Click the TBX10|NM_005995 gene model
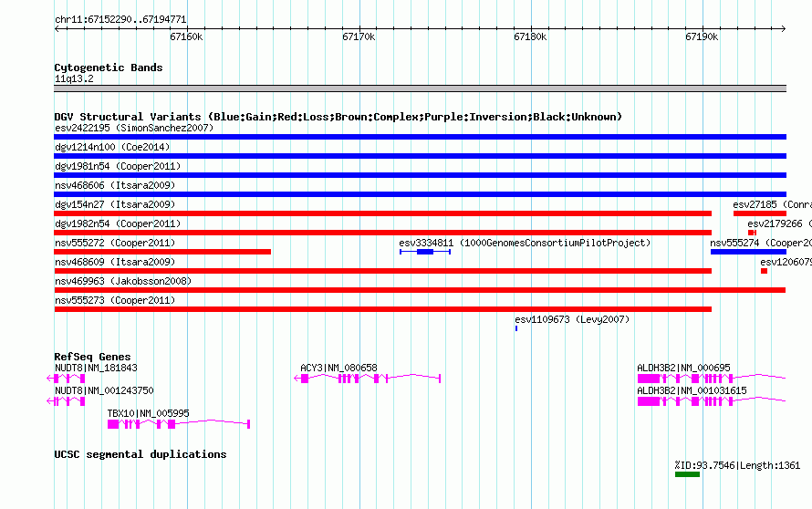The image size is (812, 509). click(179, 424)
